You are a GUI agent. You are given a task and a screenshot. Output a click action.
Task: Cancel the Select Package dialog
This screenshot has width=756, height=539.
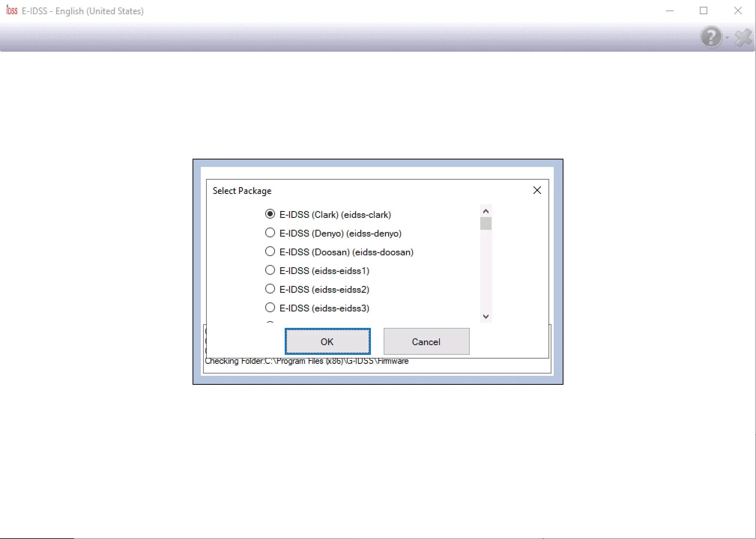coord(426,341)
